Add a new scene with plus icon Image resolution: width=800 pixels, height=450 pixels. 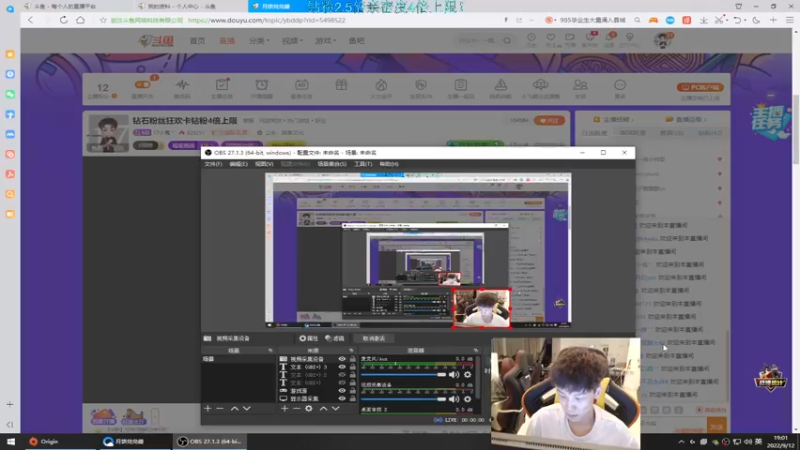coord(208,409)
